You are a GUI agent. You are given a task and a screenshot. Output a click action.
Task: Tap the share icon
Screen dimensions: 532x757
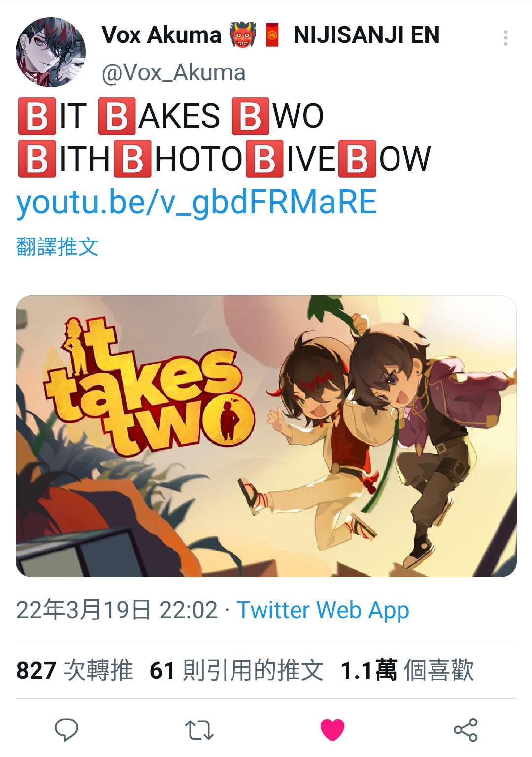(465, 730)
